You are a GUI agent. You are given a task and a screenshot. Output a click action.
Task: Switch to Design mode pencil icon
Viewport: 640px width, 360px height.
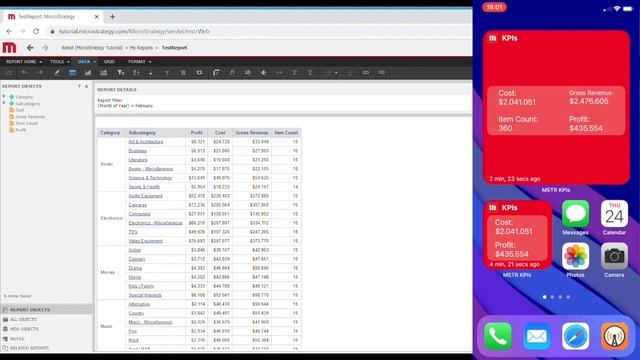point(57,73)
